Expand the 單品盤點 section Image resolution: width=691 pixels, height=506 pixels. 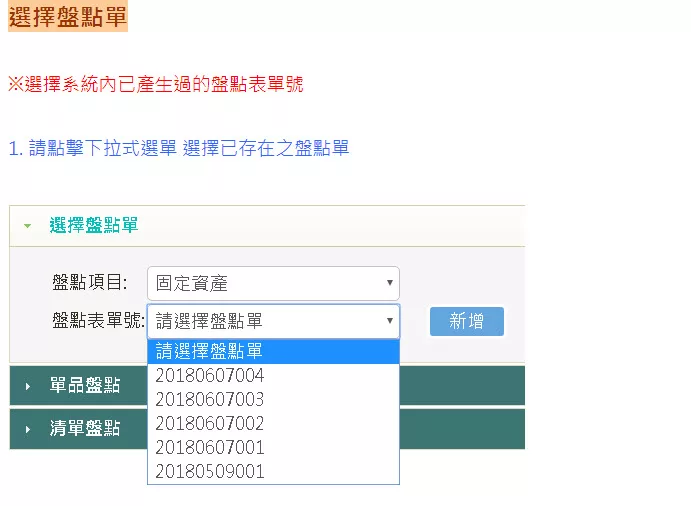[85, 386]
